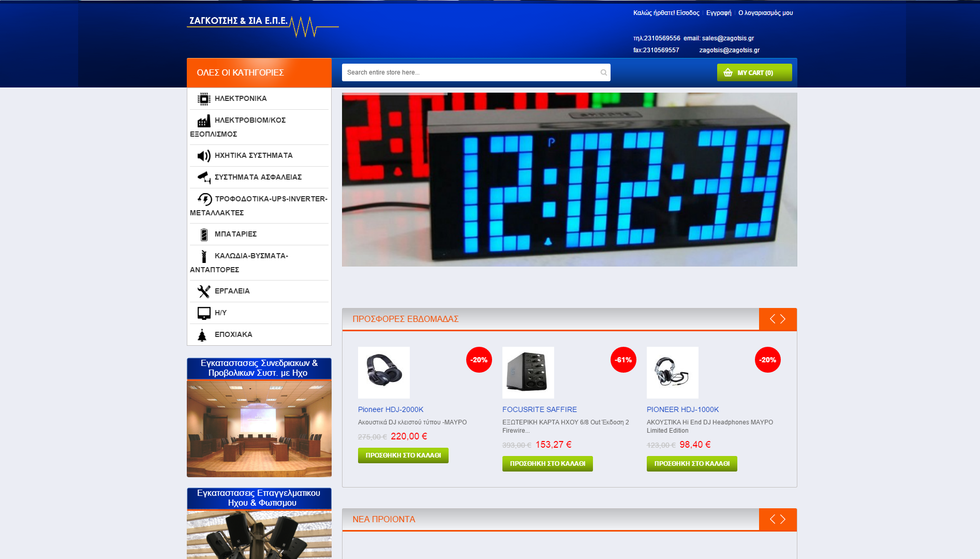Viewport: 980px width, 559px height.
Task: Click the search magnifier icon
Action: 603,72
